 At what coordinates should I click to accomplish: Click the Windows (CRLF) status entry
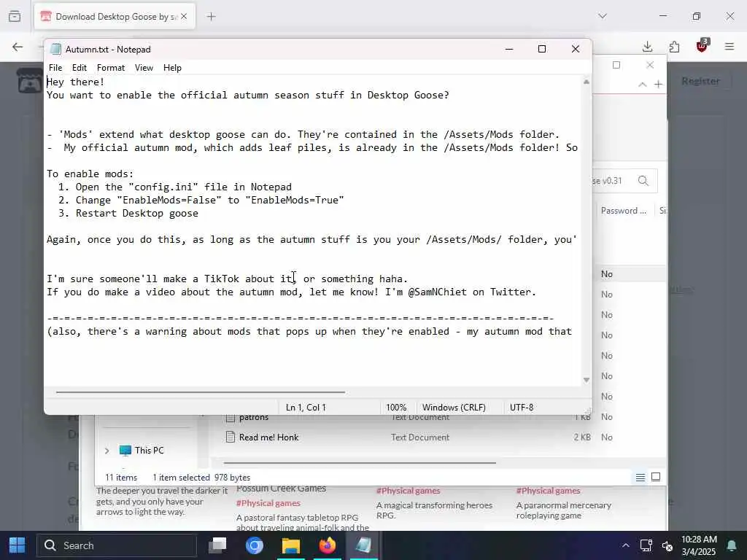pos(454,407)
